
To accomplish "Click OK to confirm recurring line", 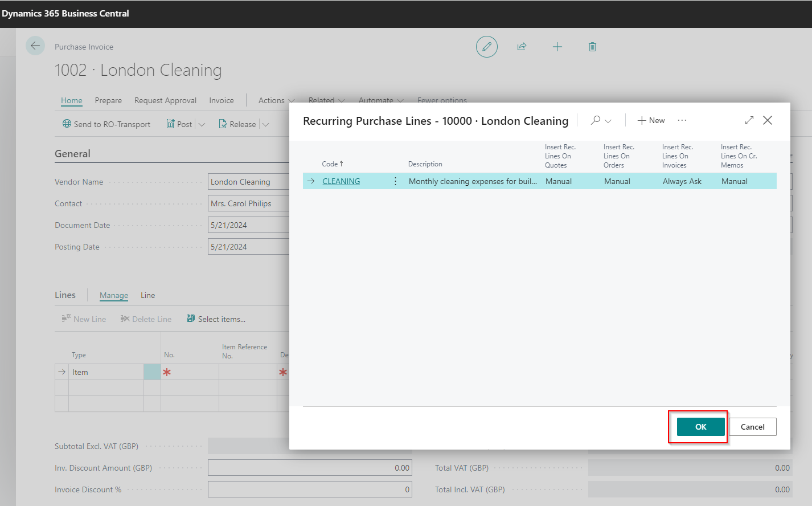I will pyautogui.click(x=700, y=427).
